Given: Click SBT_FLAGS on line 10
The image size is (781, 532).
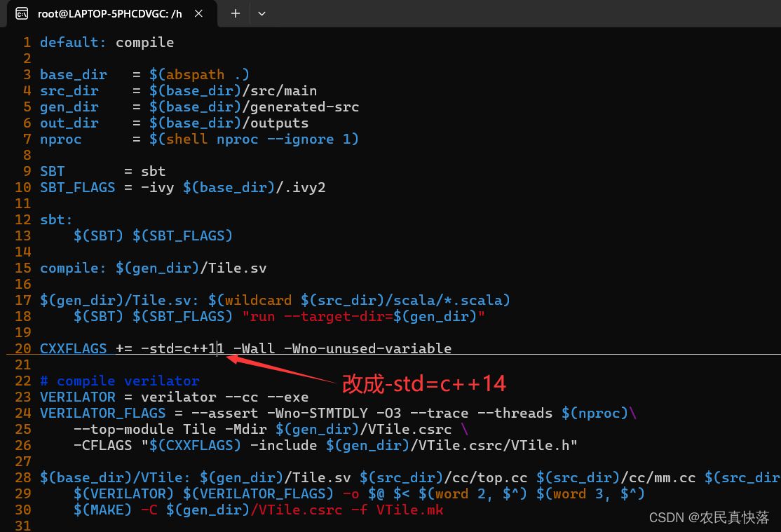Looking at the screenshot, I should coord(78,187).
